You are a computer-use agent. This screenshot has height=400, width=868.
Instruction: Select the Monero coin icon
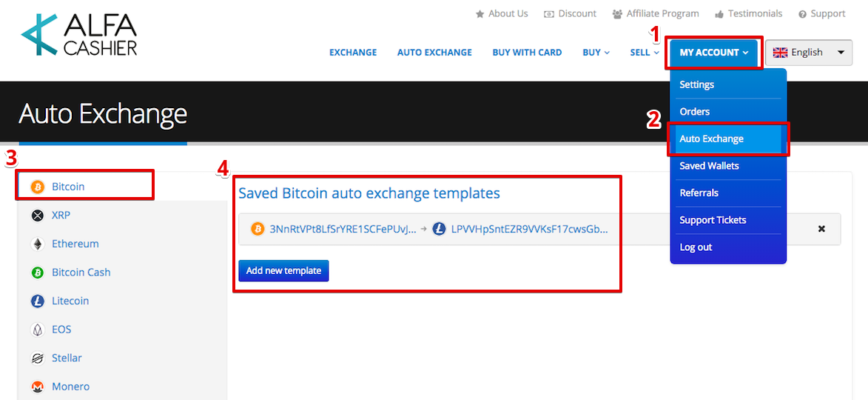[x=38, y=387]
